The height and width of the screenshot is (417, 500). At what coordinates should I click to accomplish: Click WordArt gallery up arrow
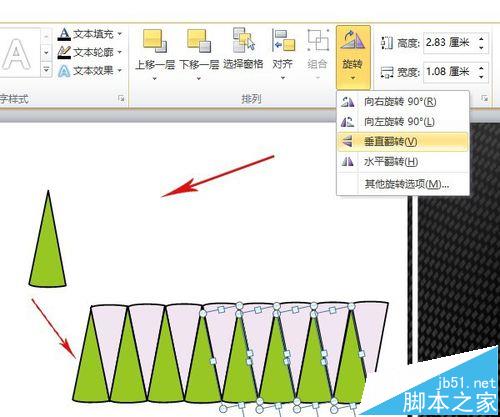coord(46,36)
